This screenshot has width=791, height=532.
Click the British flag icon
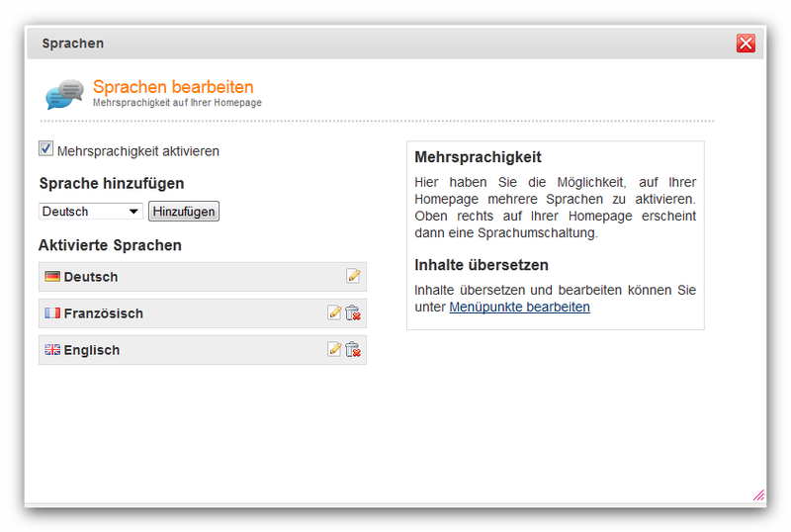[52, 349]
